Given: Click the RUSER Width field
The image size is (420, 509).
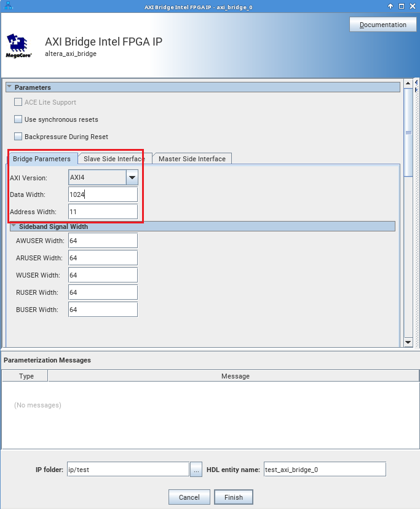Looking at the screenshot, I should [x=103, y=292].
